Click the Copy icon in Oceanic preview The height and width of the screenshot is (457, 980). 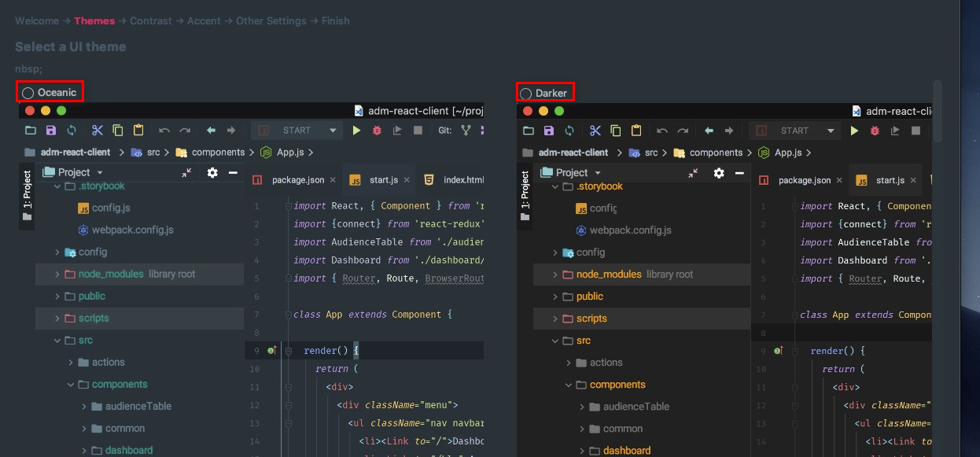tap(118, 131)
